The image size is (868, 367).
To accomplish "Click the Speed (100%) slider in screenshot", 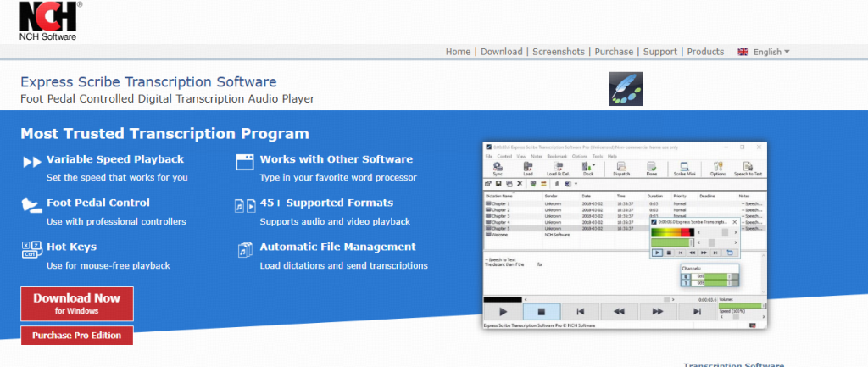I will click(742, 317).
